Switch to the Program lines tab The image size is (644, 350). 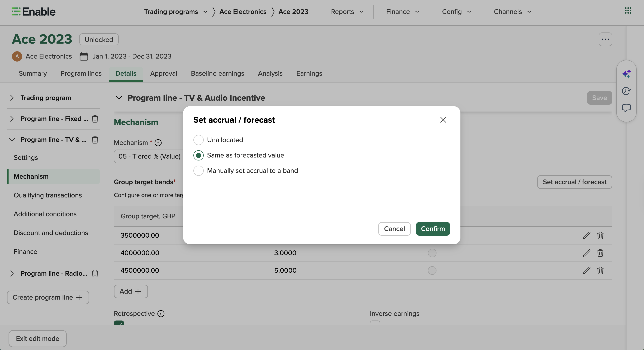[x=81, y=73]
